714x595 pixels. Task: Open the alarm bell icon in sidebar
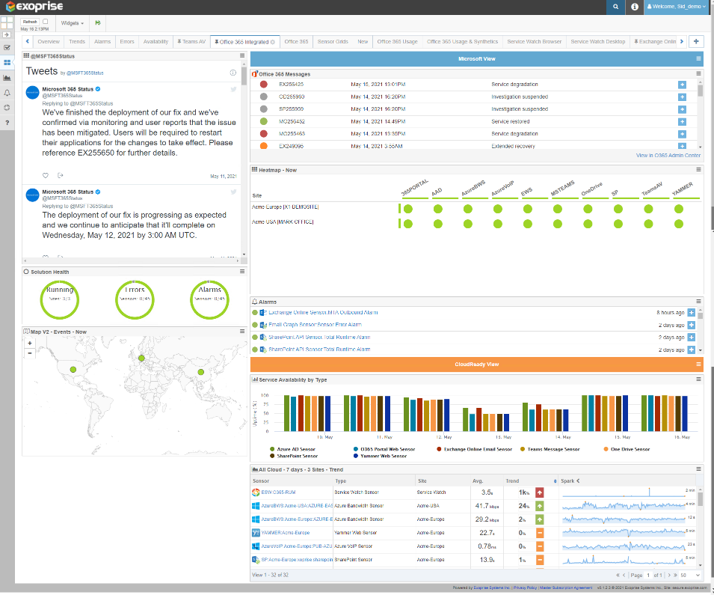pyautogui.click(x=7, y=93)
